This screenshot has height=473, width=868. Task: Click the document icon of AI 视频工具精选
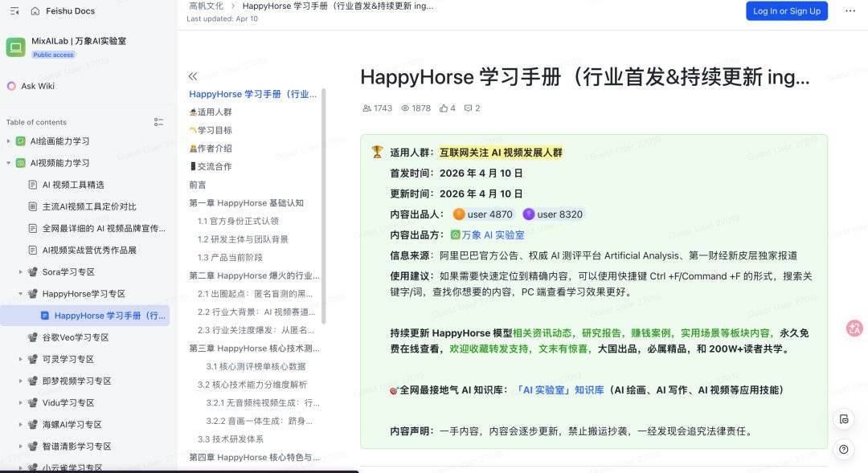click(x=33, y=185)
